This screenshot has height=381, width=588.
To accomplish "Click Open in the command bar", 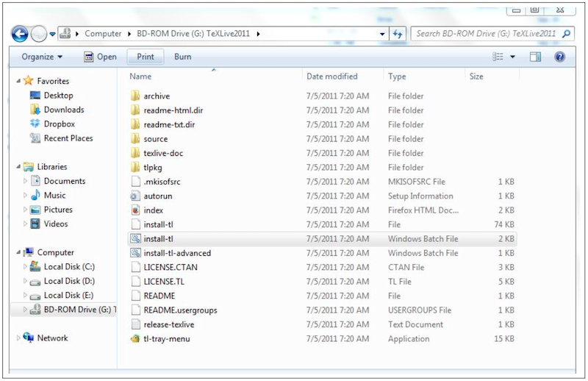I will click(x=101, y=57).
